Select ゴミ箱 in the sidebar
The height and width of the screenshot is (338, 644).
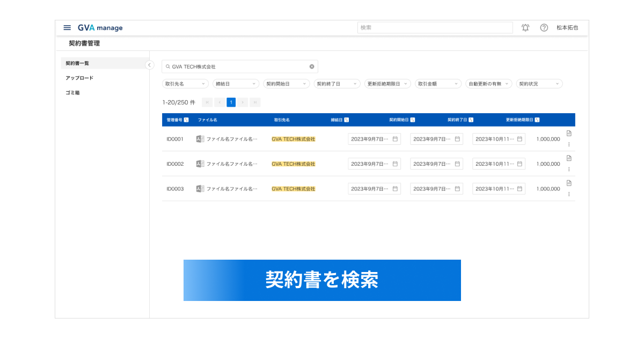72,93
